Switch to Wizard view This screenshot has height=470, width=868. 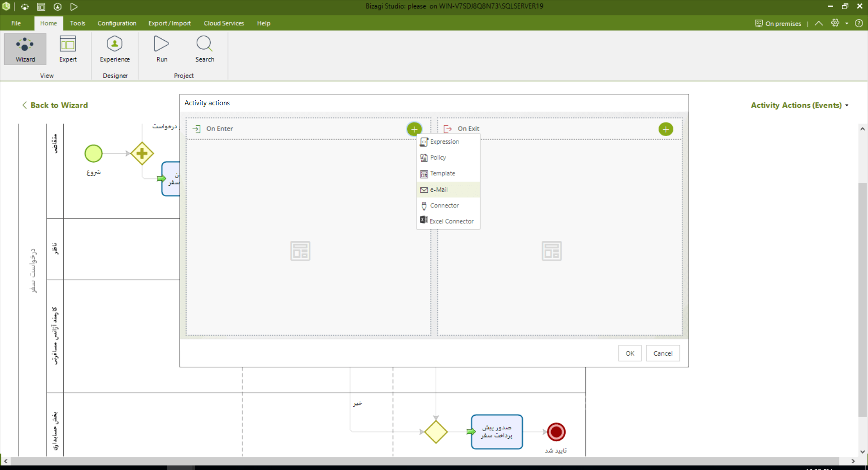click(x=25, y=49)
